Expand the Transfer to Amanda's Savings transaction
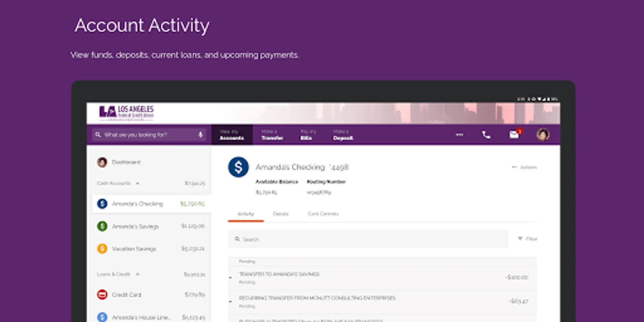Screen dimensions: 644x322 [230, 278]
